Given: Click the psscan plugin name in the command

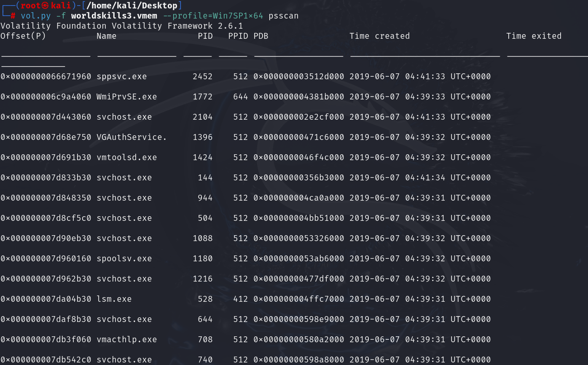Looking at the screenshot, I should 283,16.
